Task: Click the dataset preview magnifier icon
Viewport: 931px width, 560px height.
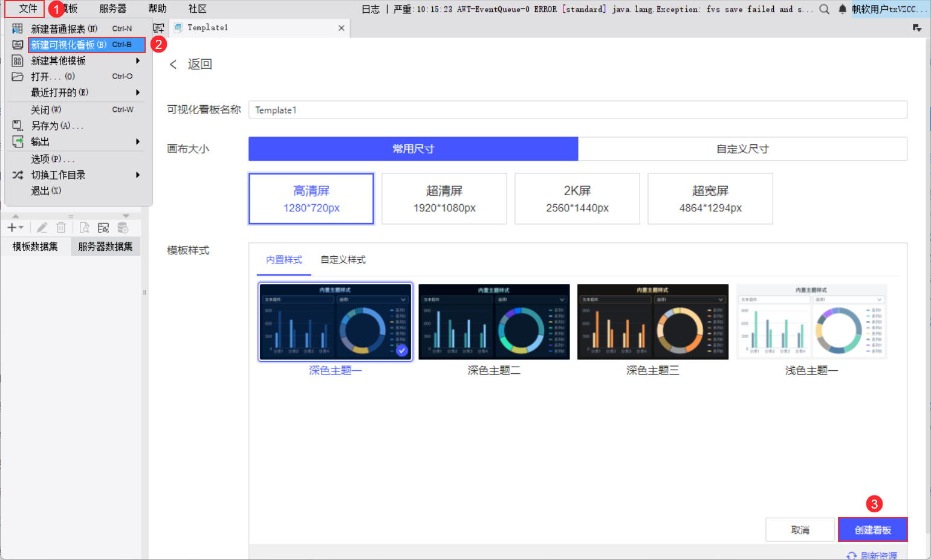Action: (85, 227)
